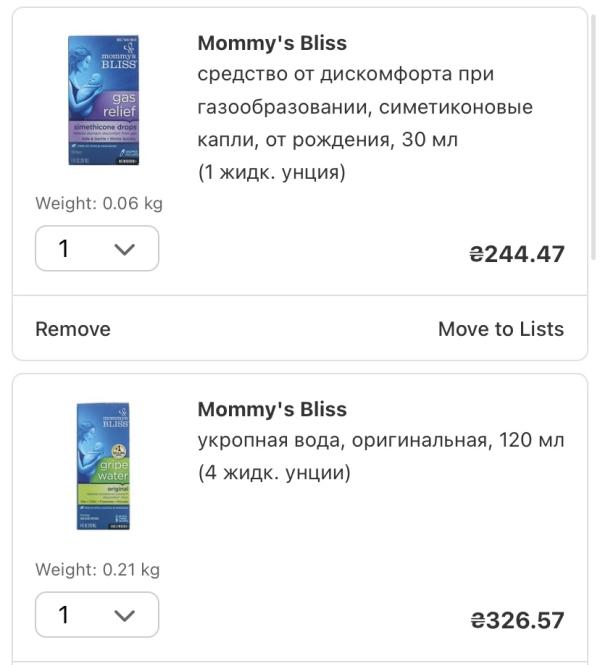Screen dimensions: 600x665
Task: Click the ₴244.47 price
Action: click(x=517, y=254)
